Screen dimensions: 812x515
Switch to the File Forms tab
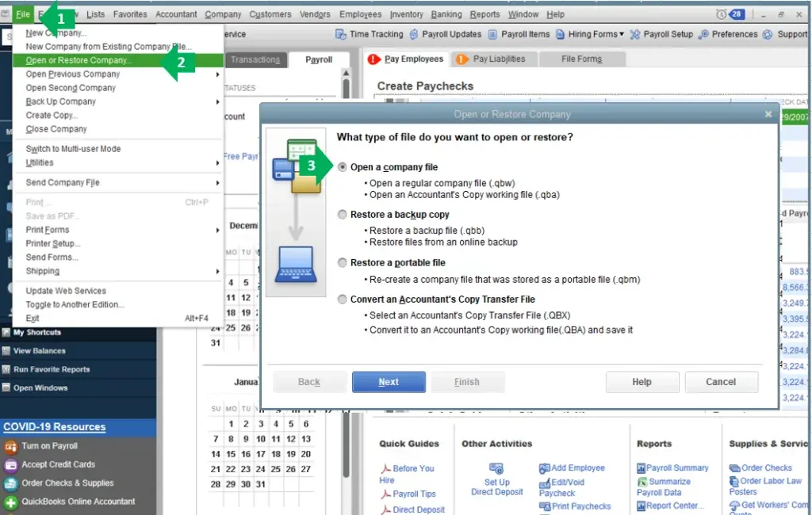pos(581,59)
